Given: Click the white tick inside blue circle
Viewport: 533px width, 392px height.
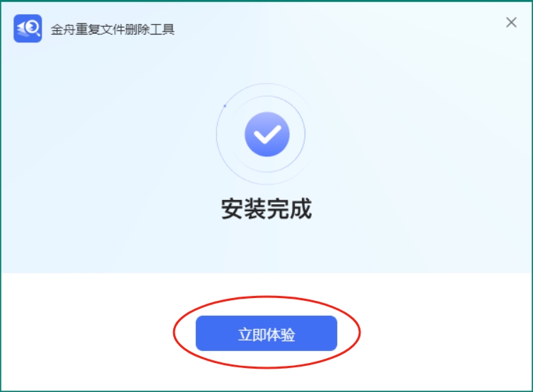Looking at the screenshot, I should pos(267,135).
